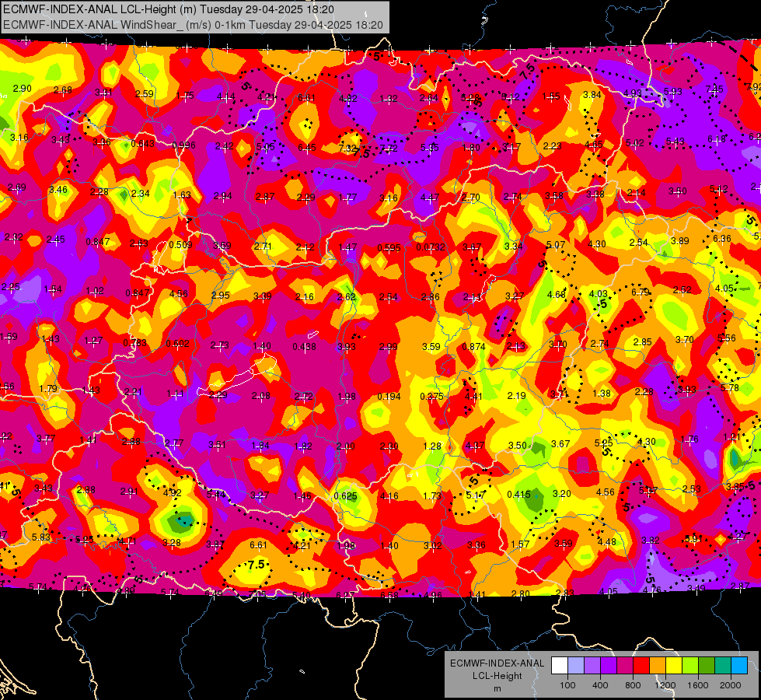Click the wind shear value 0.625
761x700 pixels.
[x=346, y=496]
